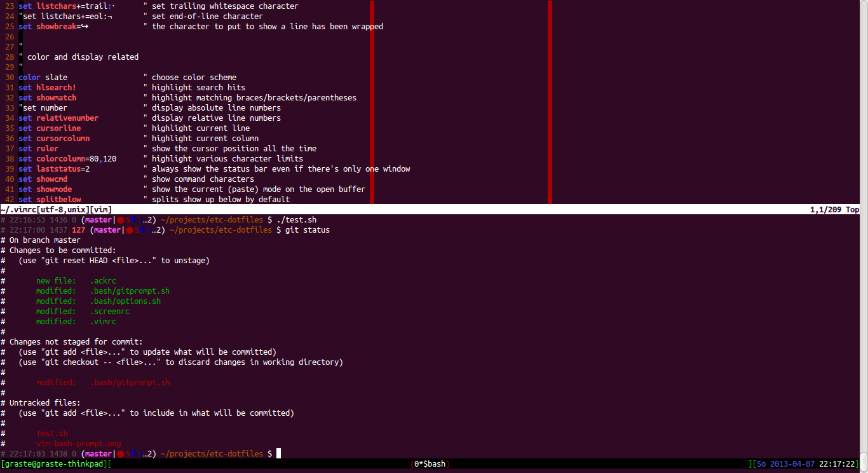
Task: Click comment 'highlight search hits'
Action: (198, 87)
